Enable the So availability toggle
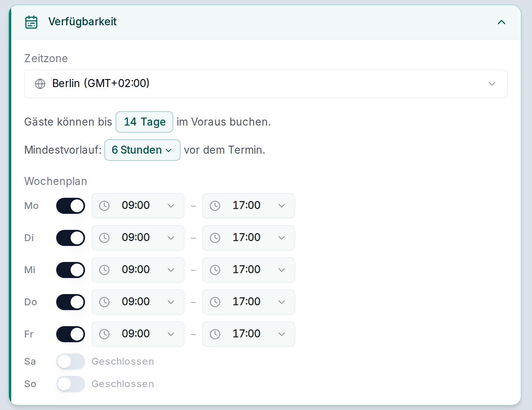The width and height of the screenshot is (532, 410). pyautogui.click(x=71, y=384)
